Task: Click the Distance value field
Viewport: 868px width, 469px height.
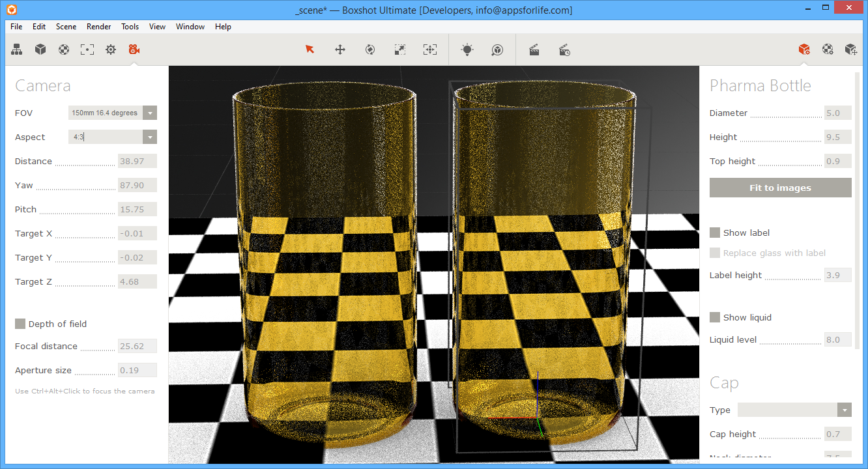Action: [137, 161]
